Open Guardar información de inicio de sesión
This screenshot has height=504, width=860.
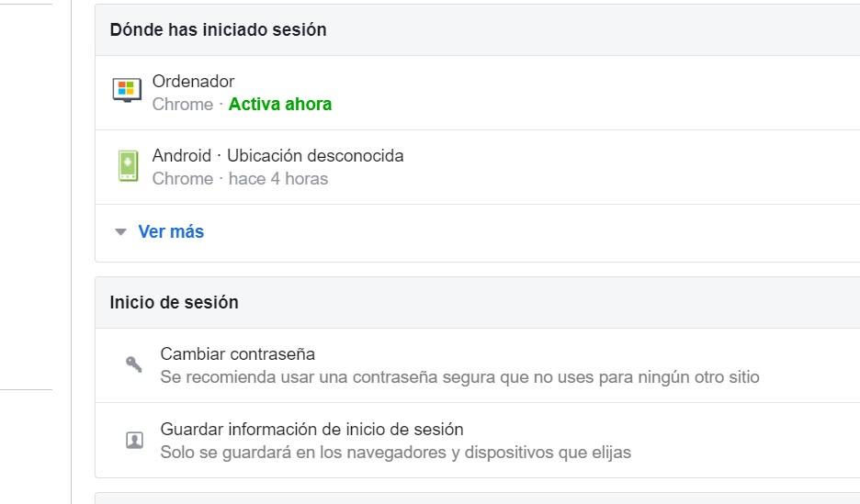[311, 429]
